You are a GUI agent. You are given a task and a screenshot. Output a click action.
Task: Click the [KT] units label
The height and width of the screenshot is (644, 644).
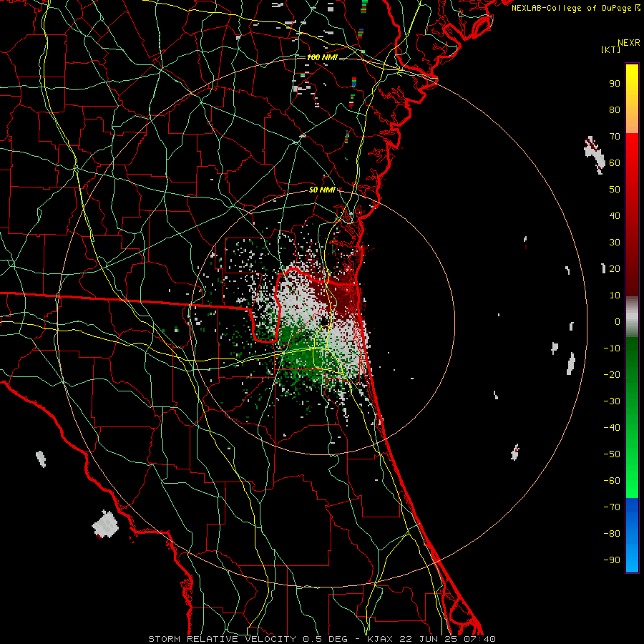coord(611,49)
